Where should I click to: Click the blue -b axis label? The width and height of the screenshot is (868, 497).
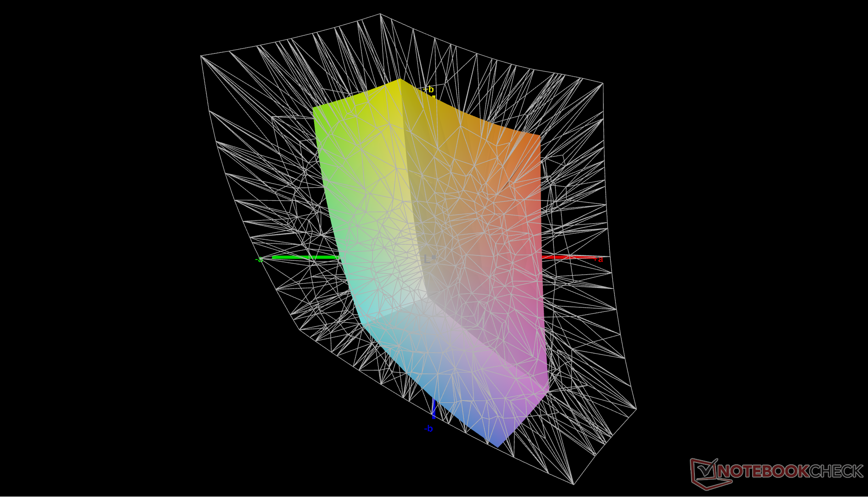[428, 429]
